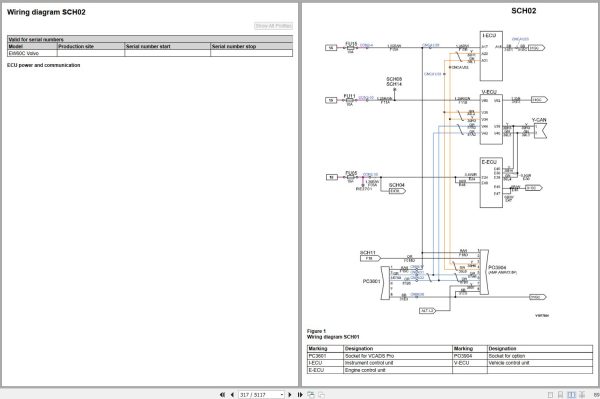Click the Engine control unit table cell

click(x=398, y=370)
